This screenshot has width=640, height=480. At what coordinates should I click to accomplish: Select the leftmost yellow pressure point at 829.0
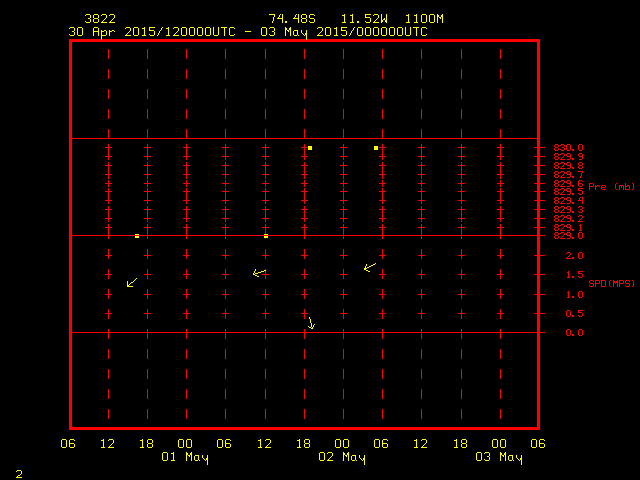tap(137, 236)
